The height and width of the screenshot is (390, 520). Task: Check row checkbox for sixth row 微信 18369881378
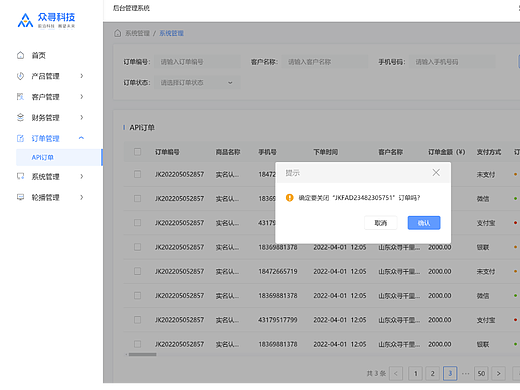pos(137,295)
